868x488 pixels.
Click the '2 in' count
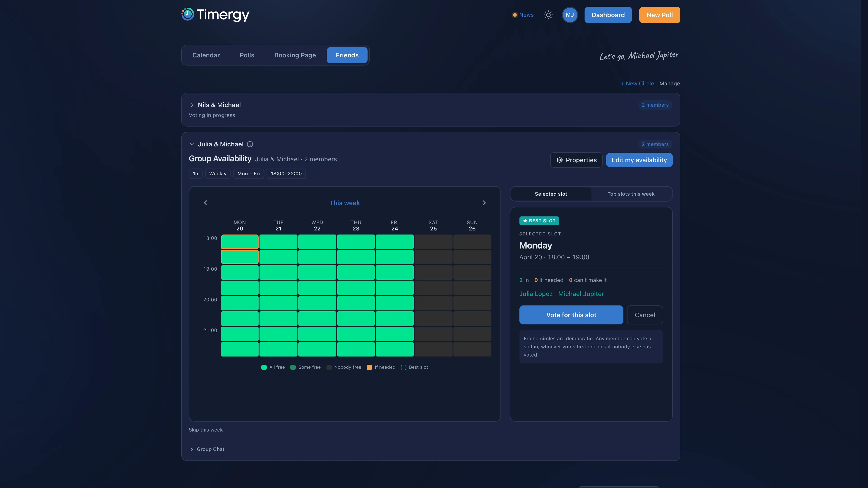pyautogui.click(x=524, y=280)
